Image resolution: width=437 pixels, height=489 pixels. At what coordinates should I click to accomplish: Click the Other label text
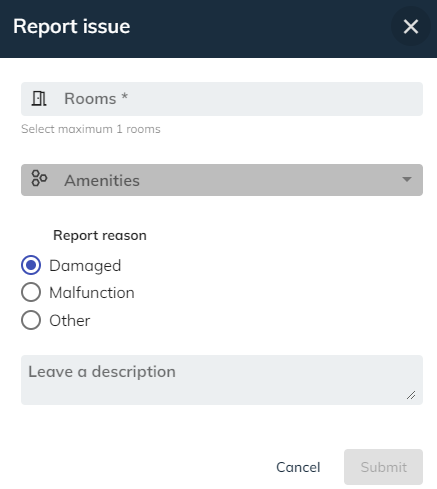(x=70, y=321)
